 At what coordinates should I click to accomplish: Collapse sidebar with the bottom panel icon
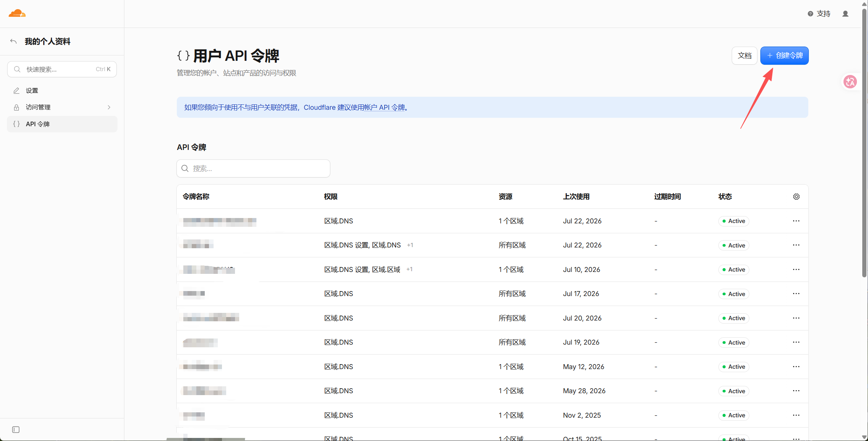16,430
